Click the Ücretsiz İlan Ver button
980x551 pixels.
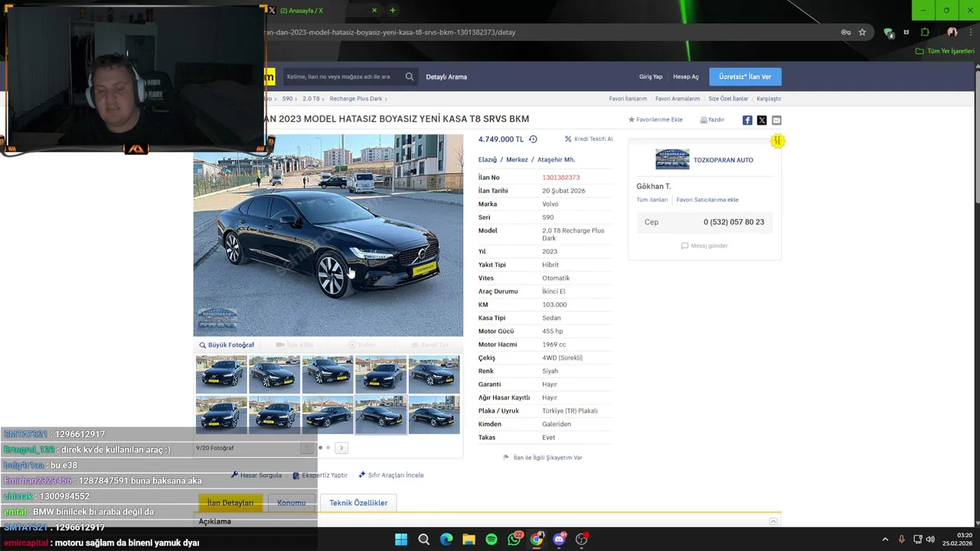(745, 77)
